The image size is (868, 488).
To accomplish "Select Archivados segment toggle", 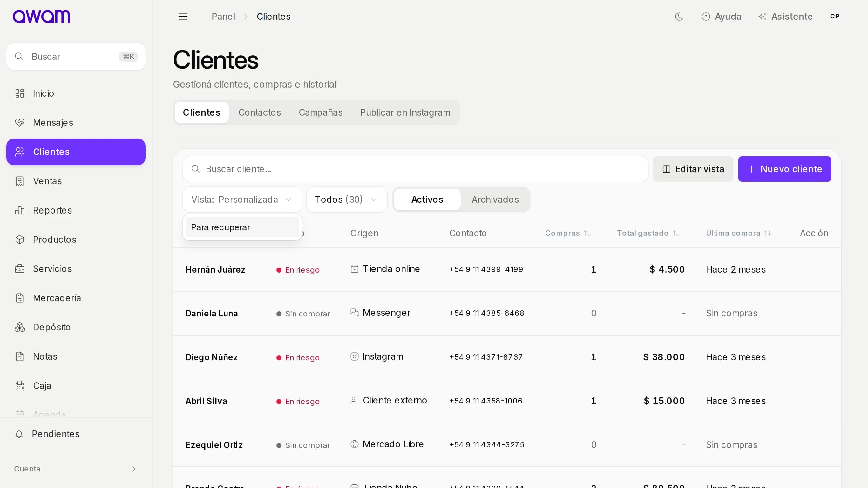I will [495, 200].
